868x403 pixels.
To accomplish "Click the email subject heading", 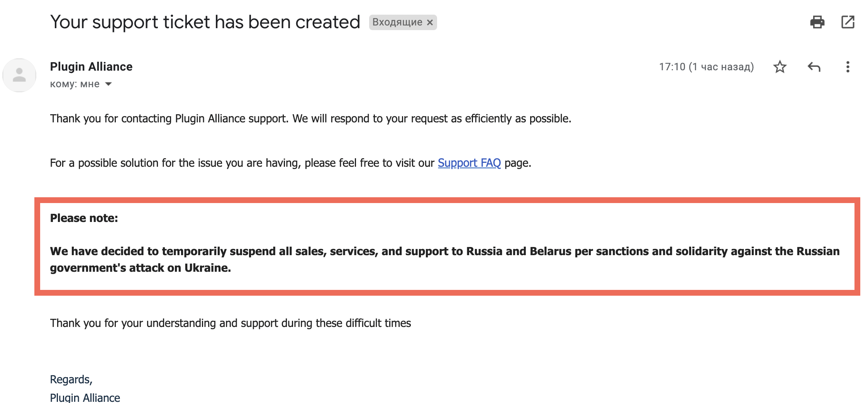I will tap(205, 22).
